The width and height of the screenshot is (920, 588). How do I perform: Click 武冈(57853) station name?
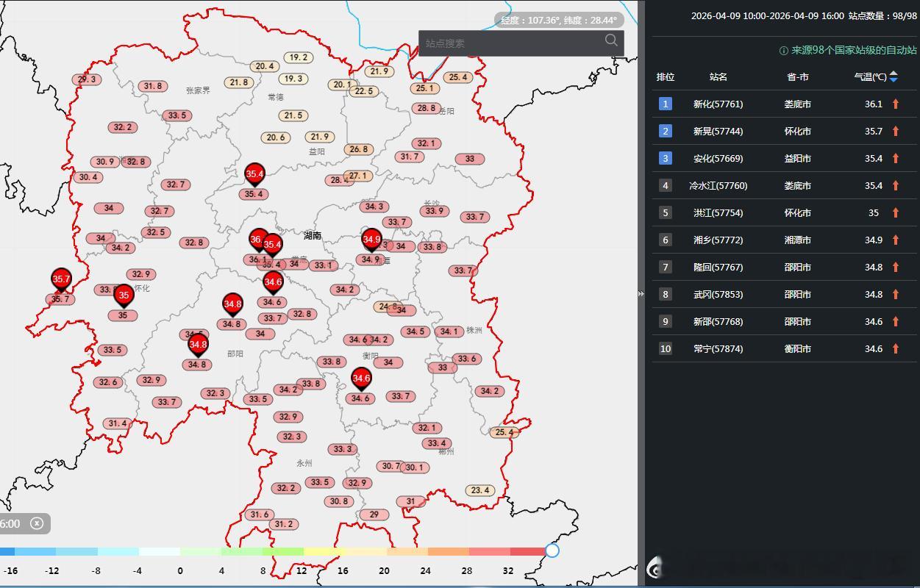[718, 294]
